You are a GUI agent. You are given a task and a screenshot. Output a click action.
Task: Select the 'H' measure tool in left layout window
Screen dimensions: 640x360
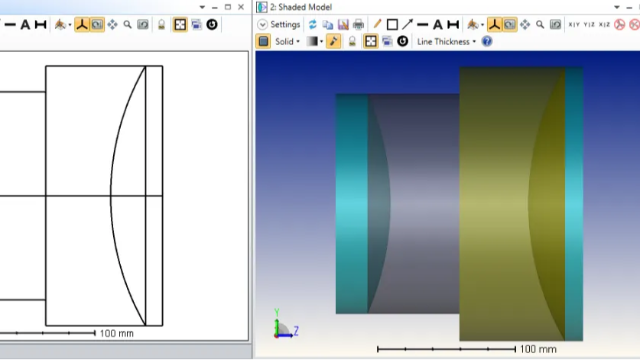click(x=40, y=24)
